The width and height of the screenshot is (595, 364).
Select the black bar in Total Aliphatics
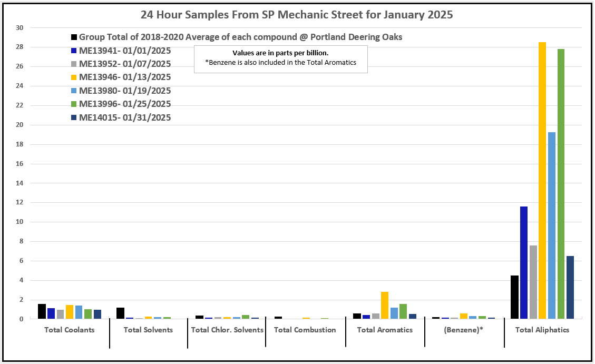click(x=514, y=297)
